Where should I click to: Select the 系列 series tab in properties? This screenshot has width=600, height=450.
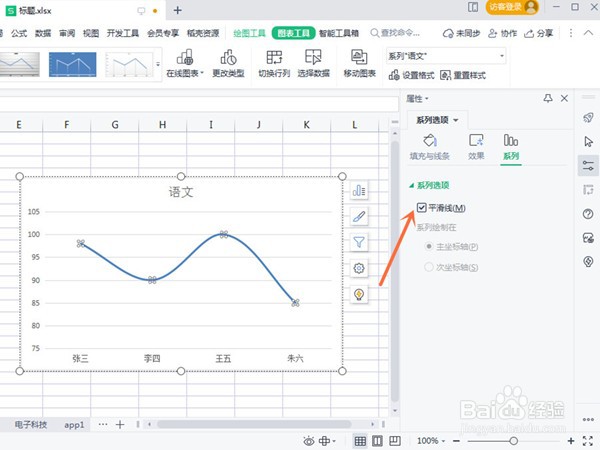511,147
